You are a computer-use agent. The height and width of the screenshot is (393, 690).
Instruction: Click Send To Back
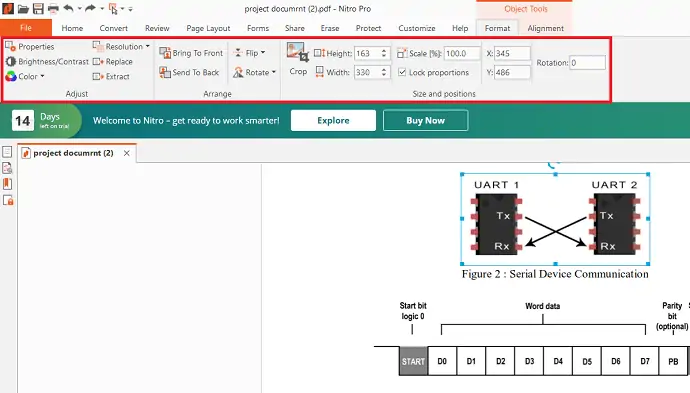(x=189, y=72)
